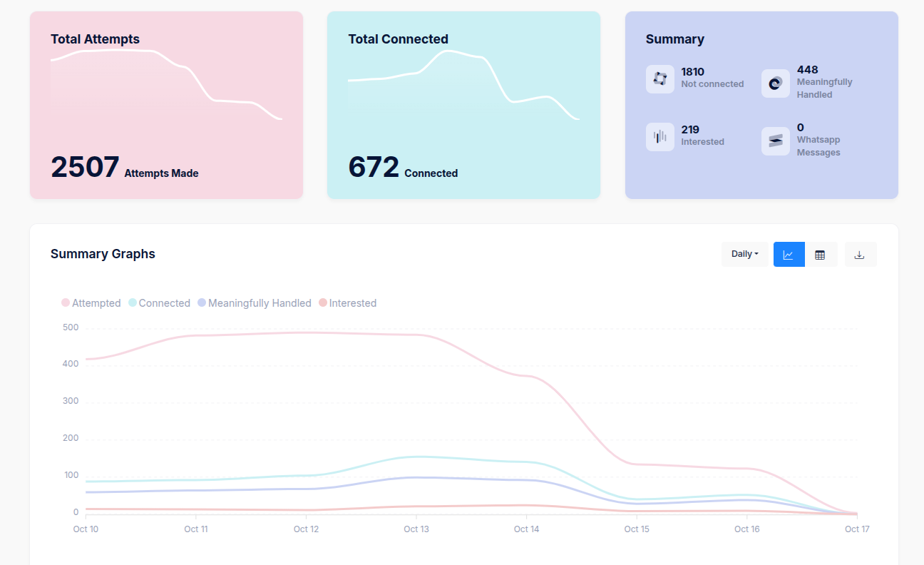The image size is (924, 565).
Task: Select the Oct 15 axis label
Action: [637, 529]
